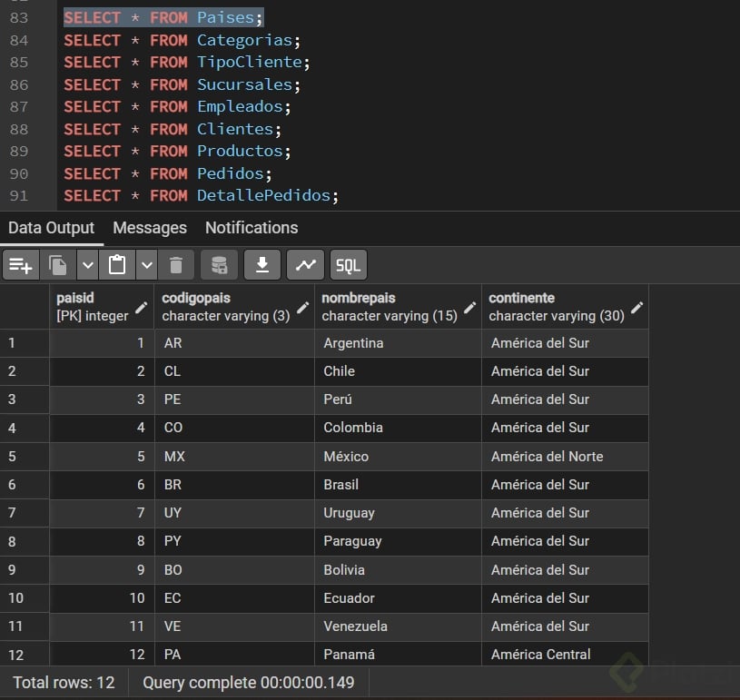Open the Graph visualiser icon
Viewport: 740px width, 700px height.
305,265
